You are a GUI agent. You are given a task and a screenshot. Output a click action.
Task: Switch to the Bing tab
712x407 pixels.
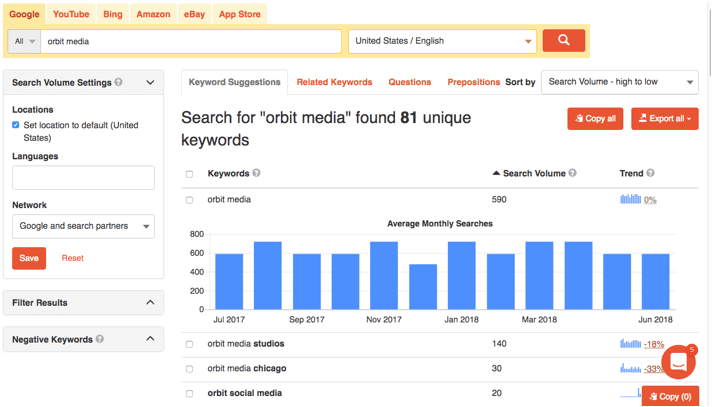pyautogui.click(x=113, y=14)
